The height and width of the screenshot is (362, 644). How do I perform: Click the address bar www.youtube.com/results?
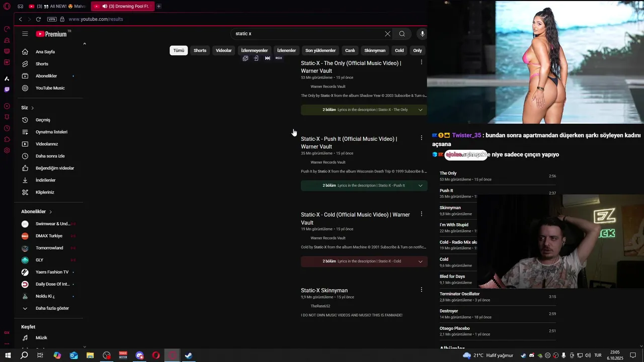point(96,19)
